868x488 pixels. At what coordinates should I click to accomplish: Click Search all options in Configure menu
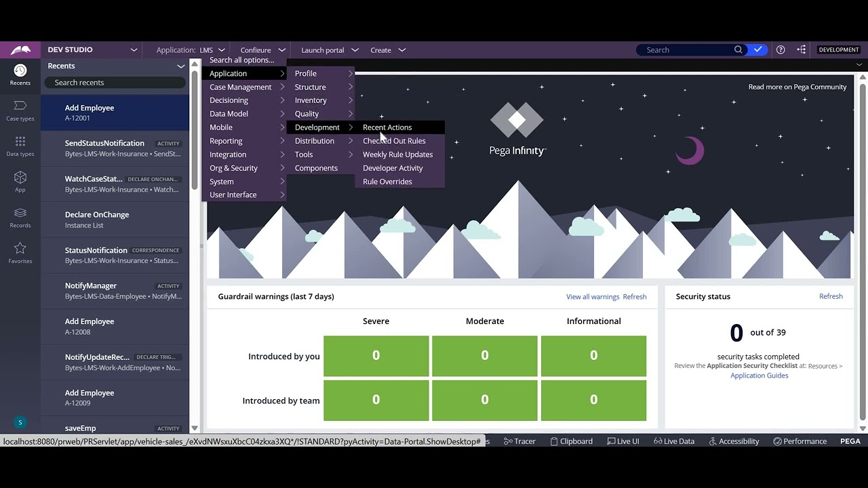(242, 60)
